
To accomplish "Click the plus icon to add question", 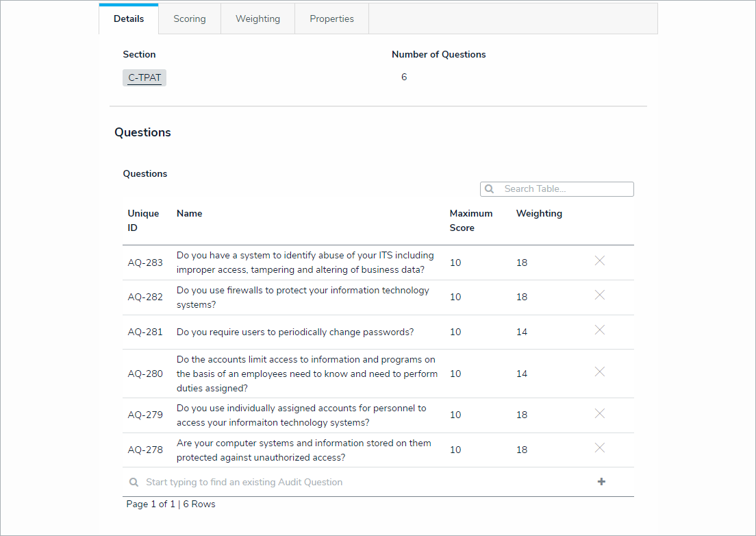I will click(601, 482).
